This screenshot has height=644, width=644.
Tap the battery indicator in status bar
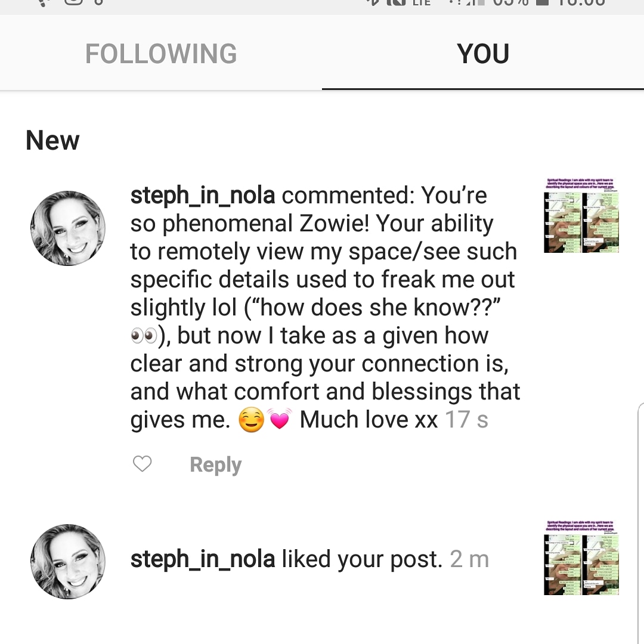tap(541, 2)
